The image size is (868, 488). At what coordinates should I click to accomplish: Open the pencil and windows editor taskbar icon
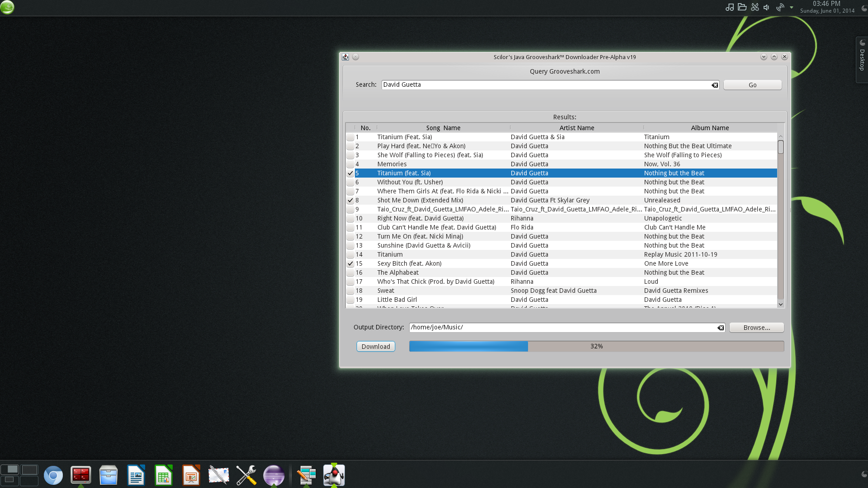[307, 475]
